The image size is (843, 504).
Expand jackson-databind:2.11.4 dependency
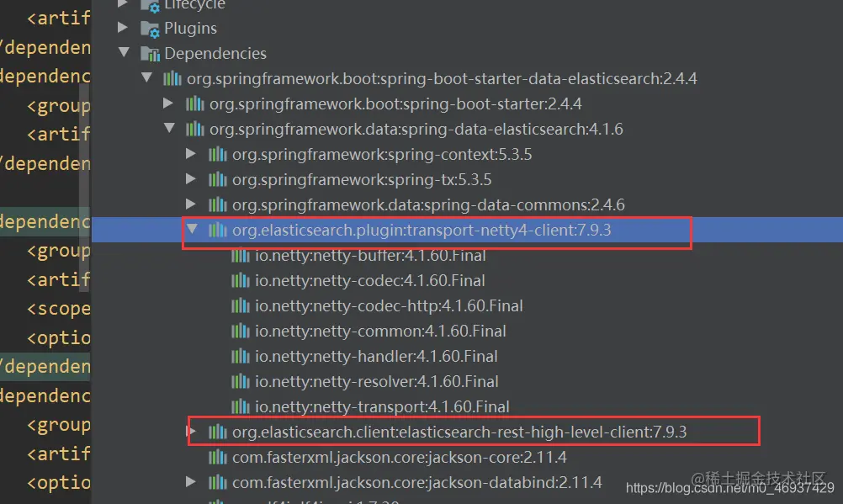pos(190,481)
